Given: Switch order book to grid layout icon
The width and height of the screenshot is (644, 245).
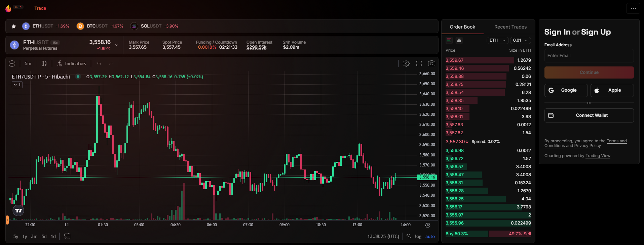Looking at the screenshot, I should pyautogui.click(x=459, y=40).
